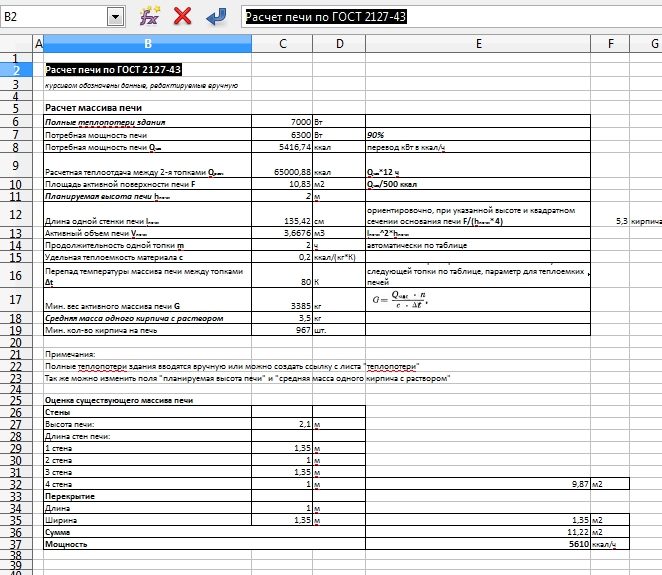
Task: Select column C header
Action: [282, 43]
